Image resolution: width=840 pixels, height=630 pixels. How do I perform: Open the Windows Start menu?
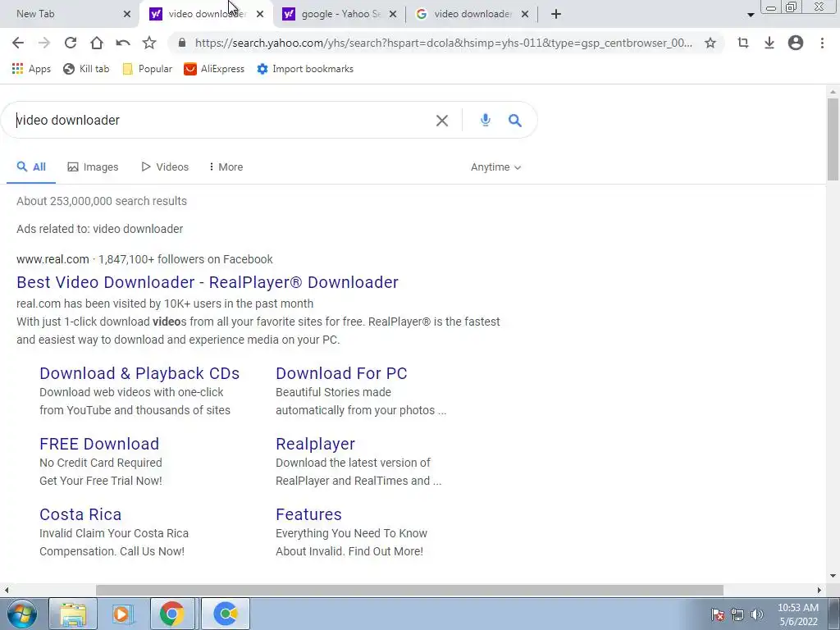(22, 614)
